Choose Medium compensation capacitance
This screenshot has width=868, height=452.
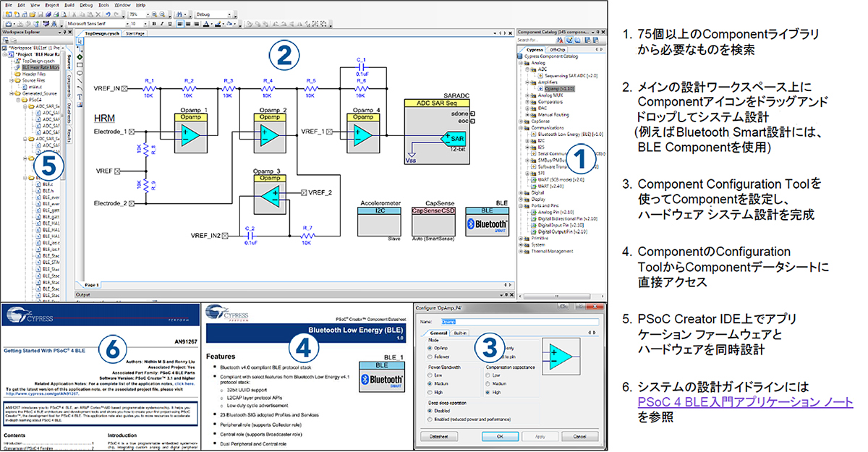coord(490,383)
